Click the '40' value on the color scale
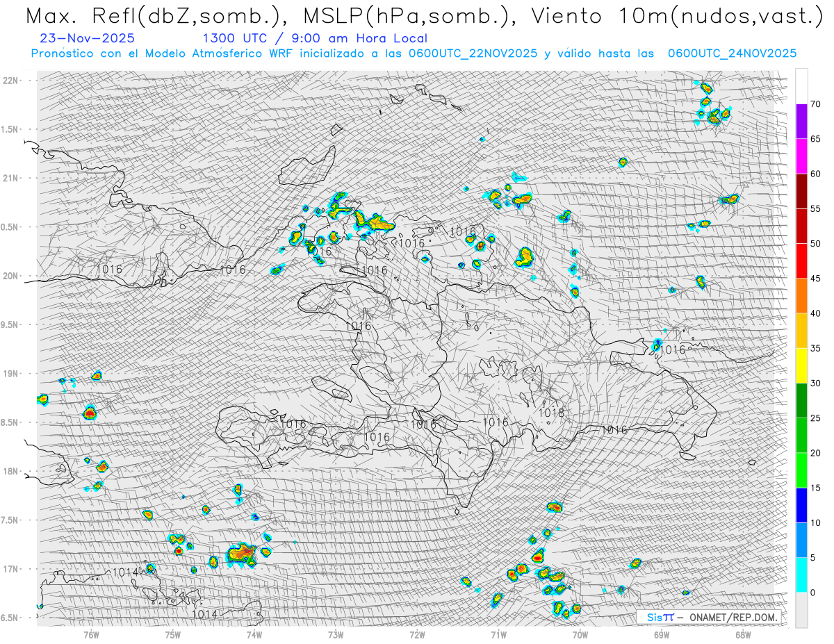Screen dimensions: 834x644 [815, 313]
